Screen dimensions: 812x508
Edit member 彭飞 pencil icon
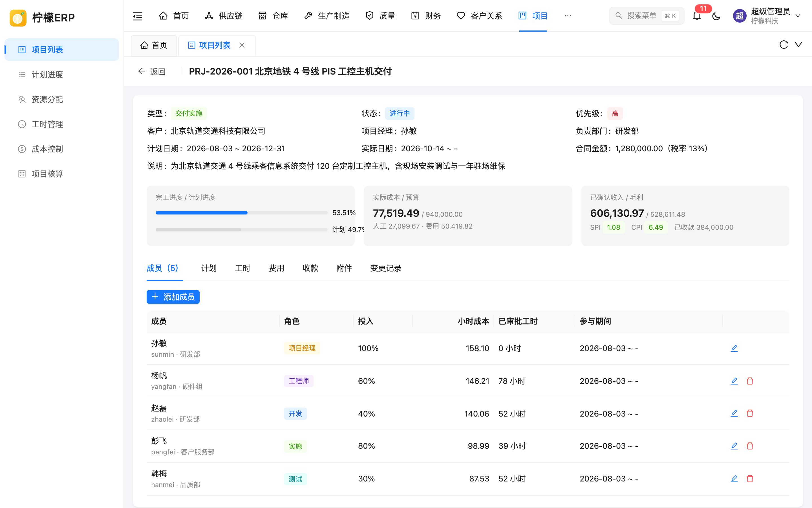pyautogui.click(x=734, y=446)
